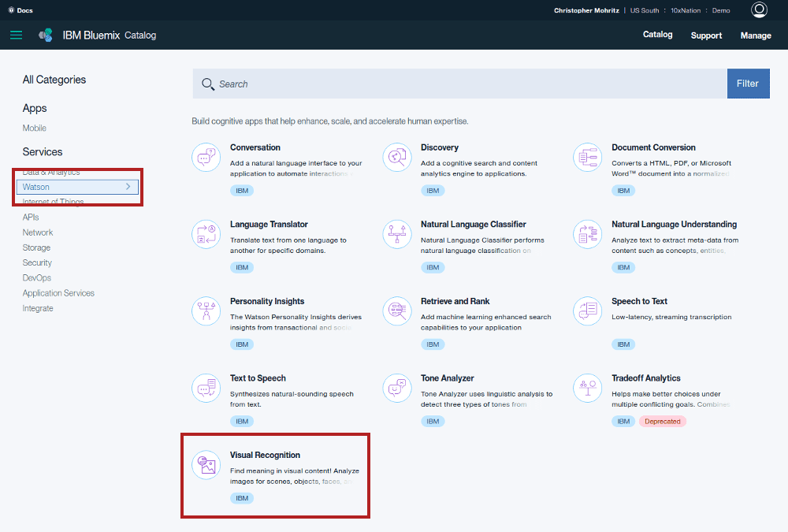Click the Demo space label
This screenshot has width=788, height=532.
pos(721,10)
